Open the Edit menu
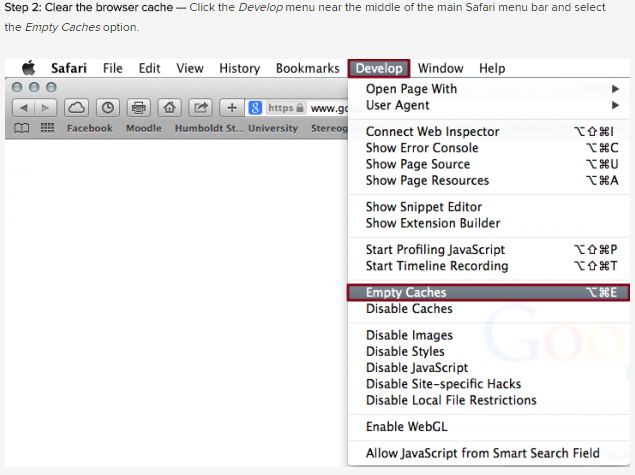 click(149, 68)
